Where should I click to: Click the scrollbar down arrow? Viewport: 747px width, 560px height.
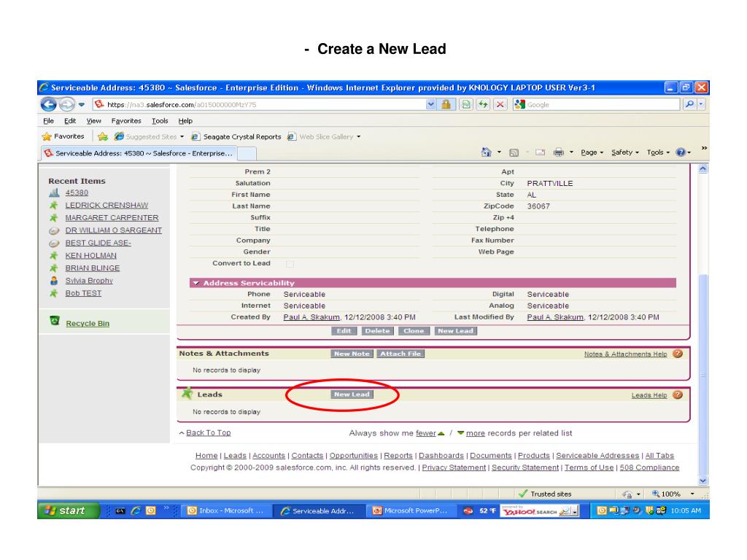click(703, 481)
